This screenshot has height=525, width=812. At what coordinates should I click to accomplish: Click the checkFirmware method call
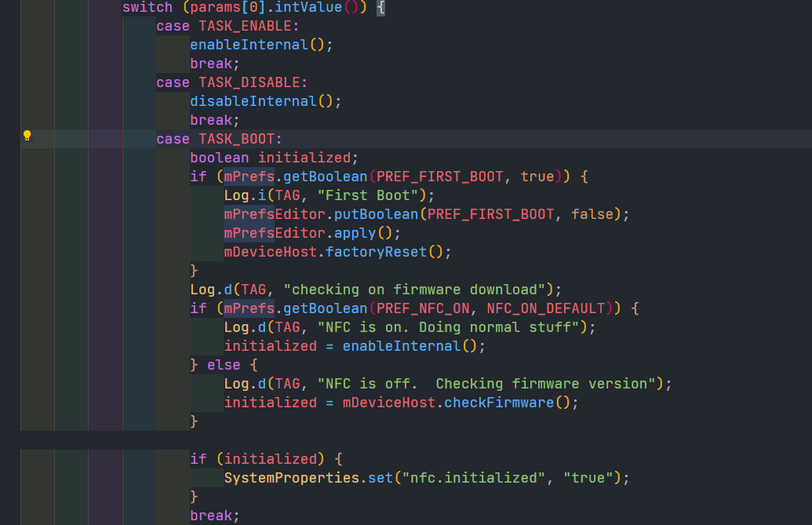(x=499, y=403)
